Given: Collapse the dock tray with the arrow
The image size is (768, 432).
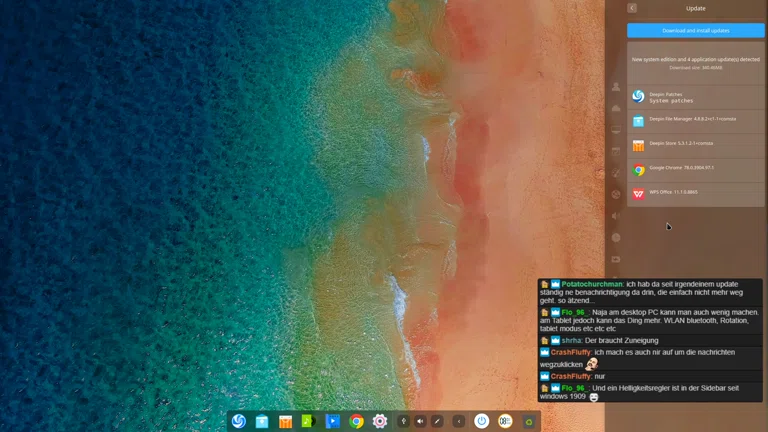Looking at the screenshot, I should click(459, 421).
